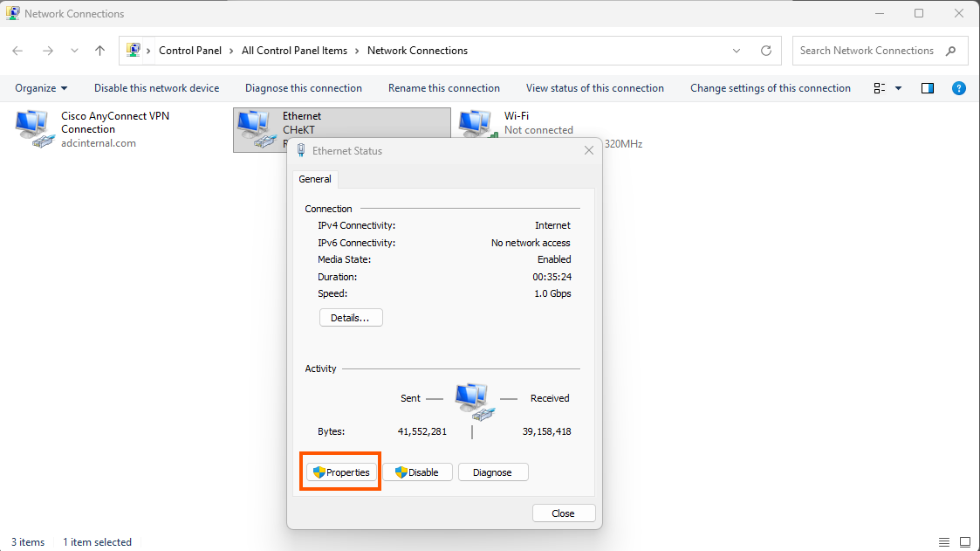Click the Back navigation arrow
This screenshot has height=551, width=980.
pyautogui.click(x=17, y=51)
